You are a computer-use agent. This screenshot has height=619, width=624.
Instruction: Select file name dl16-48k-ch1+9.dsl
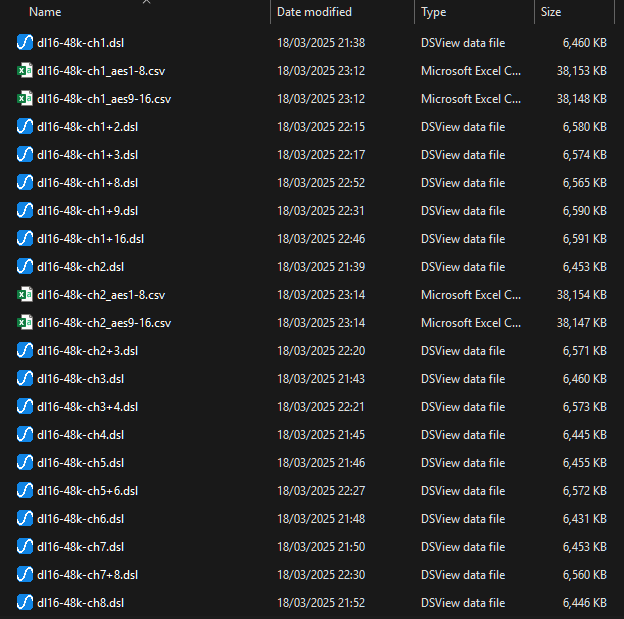87,211
